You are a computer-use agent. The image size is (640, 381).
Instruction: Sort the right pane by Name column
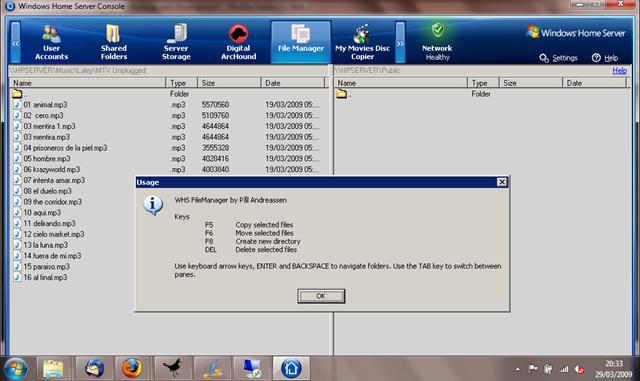click(401, 83)
